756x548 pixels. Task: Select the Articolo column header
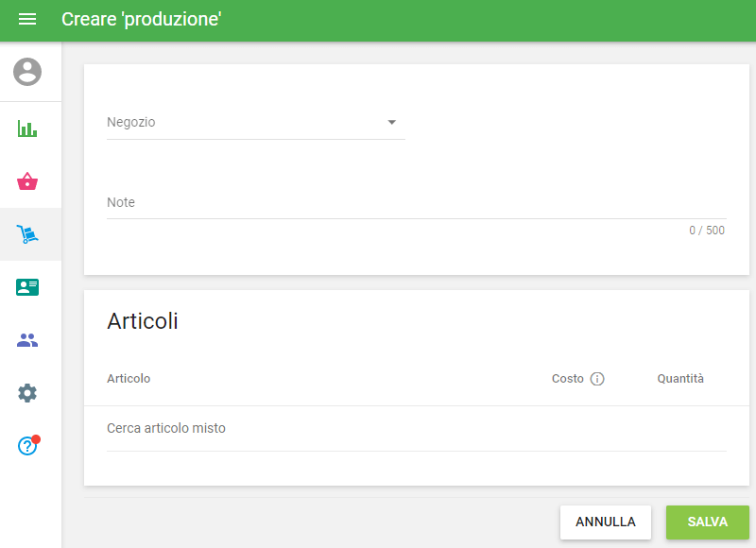click(x=129, y=378)
